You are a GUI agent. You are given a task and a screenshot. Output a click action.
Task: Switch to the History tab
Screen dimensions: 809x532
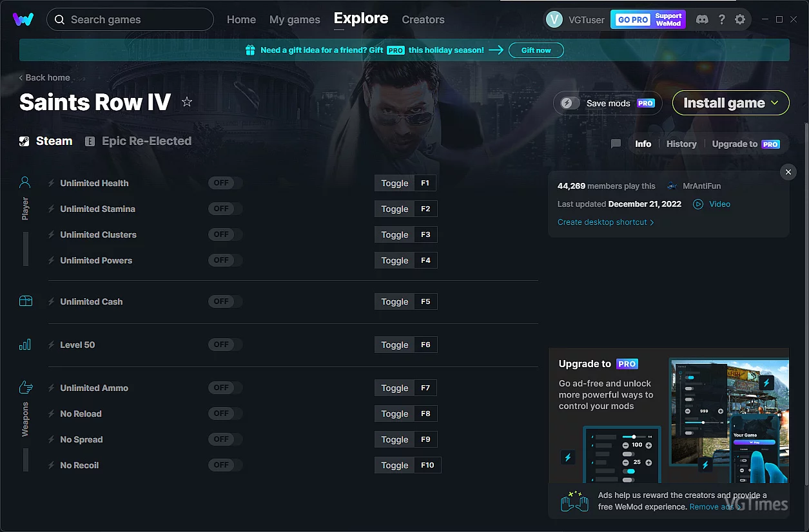pyautogui.click(x=681, y=144)
